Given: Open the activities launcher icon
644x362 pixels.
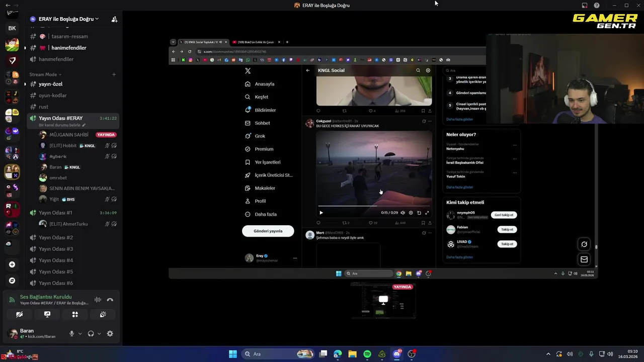Looking at the screenshot, I should (x=75, y=314).
